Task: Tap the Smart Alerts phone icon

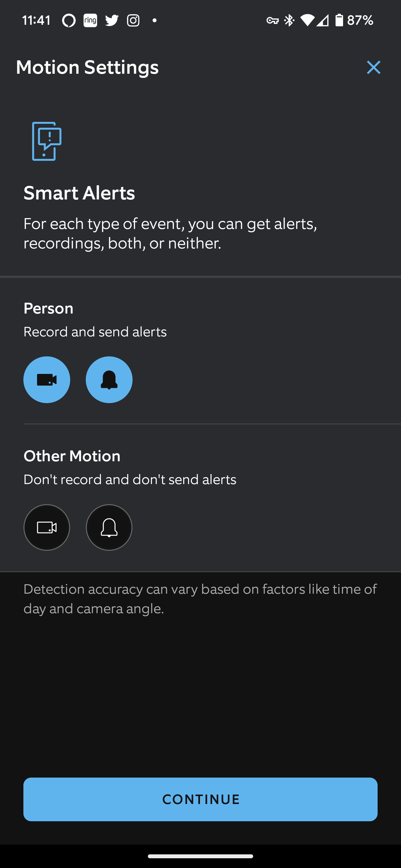Action: point(47,141)
